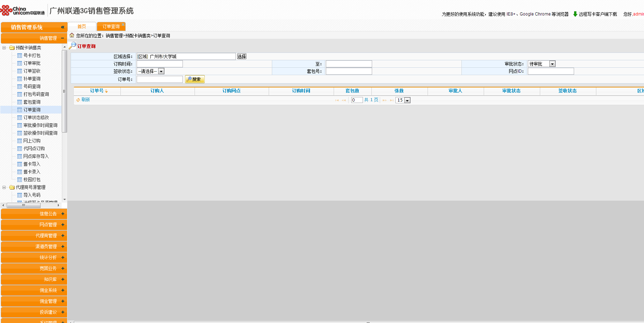Open the 签收状态 dropdown
The height and width of the screenshot is (323, 644).
point(150,71)
